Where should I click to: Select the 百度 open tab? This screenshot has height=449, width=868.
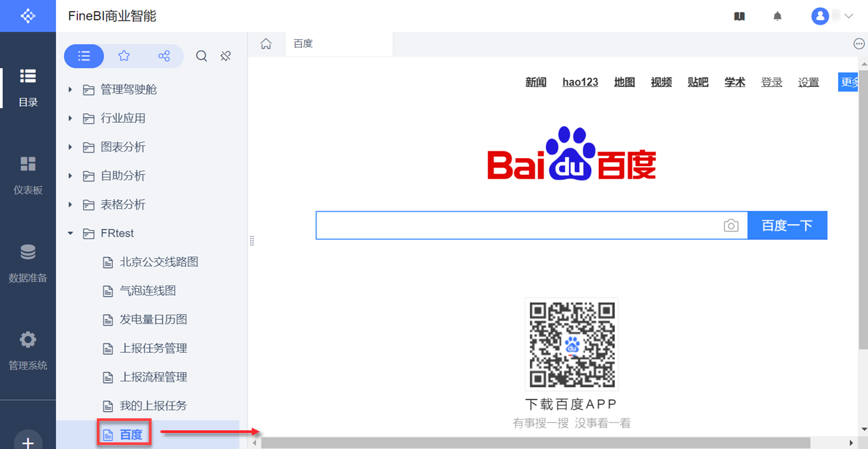point(338,44)
